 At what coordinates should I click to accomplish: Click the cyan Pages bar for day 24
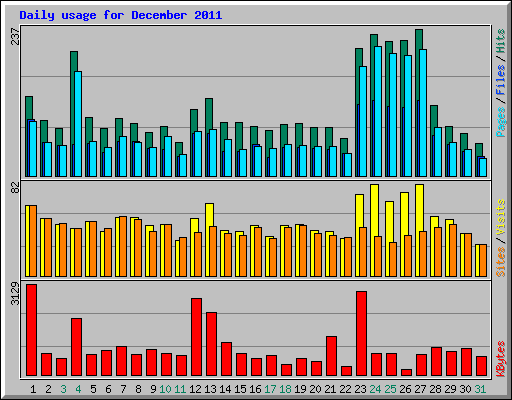(378, 111)
